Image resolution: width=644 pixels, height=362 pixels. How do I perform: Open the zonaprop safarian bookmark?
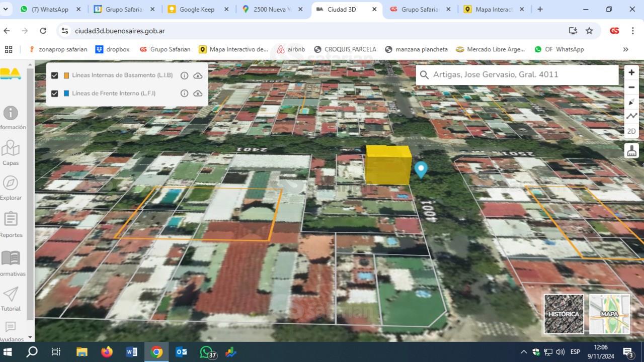(58, 49)
